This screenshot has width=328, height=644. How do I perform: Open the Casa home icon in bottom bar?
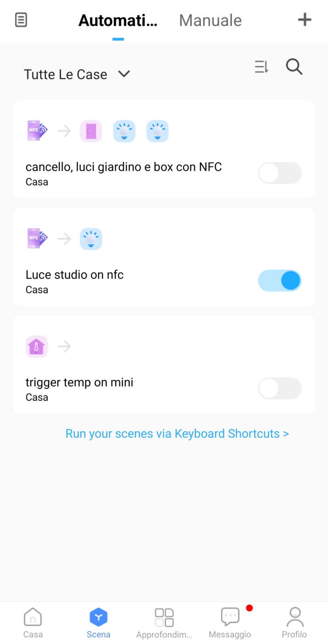click(x=33, y=622)
